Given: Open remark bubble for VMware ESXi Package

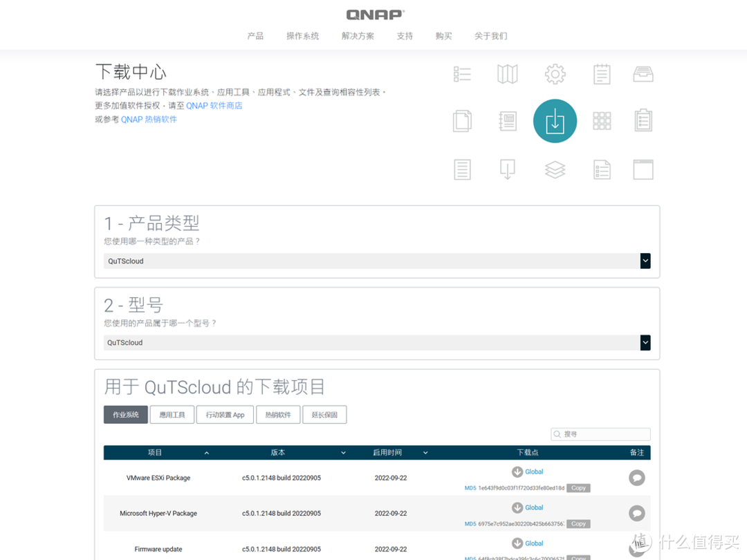Looking at the screenshot, I should (x=637, y=478).
